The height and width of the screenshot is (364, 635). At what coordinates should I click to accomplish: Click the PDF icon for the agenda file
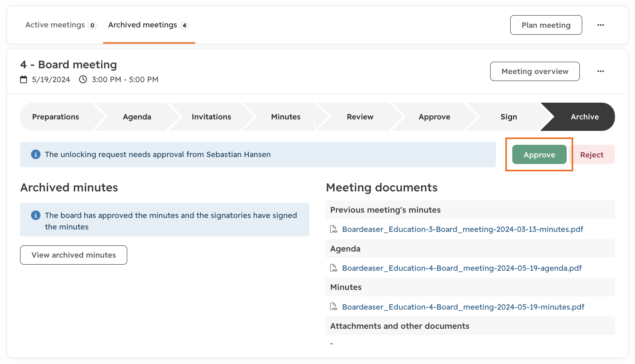[334, 268]
